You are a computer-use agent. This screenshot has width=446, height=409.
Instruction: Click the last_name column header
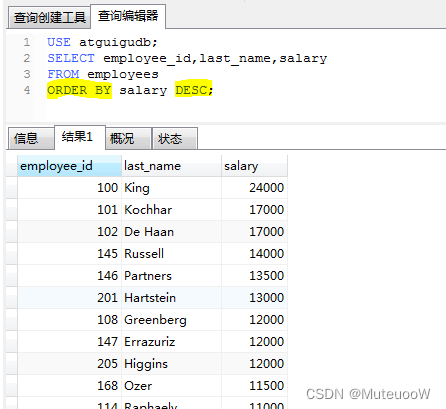point(171,166)
